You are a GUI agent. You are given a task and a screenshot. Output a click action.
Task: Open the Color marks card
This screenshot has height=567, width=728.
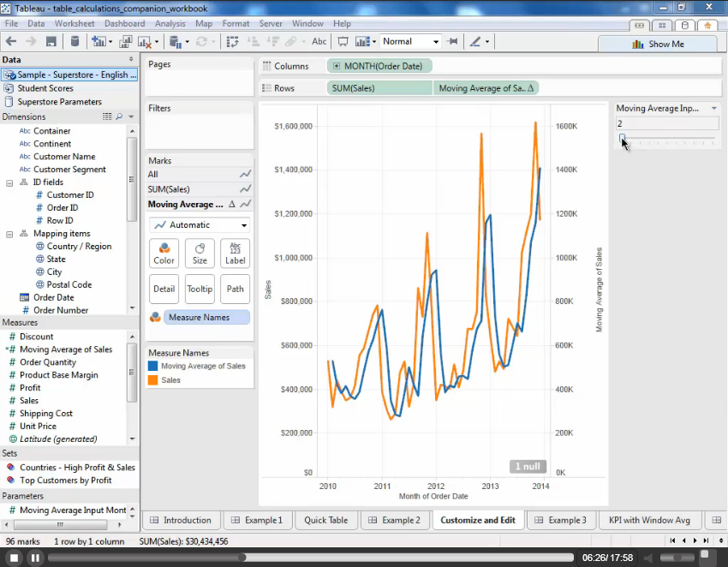[164, 254]
